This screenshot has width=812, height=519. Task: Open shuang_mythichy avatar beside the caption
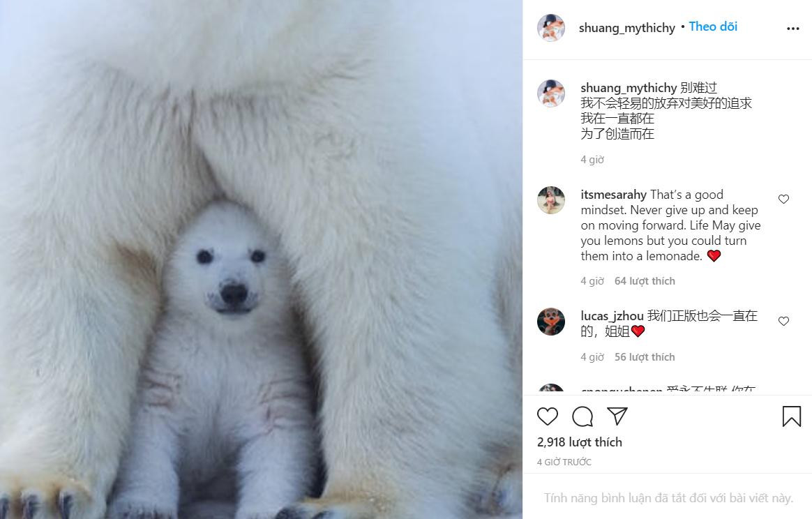[551, 93]
